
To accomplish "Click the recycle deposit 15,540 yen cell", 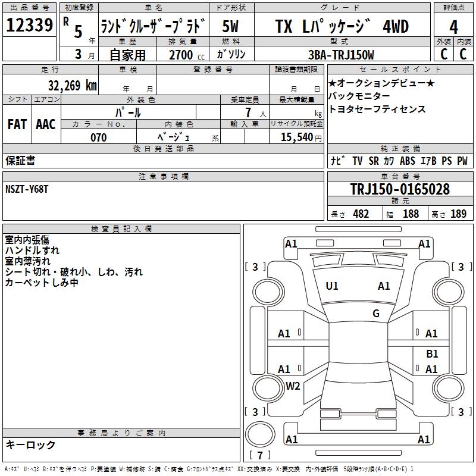I will 296,137.
